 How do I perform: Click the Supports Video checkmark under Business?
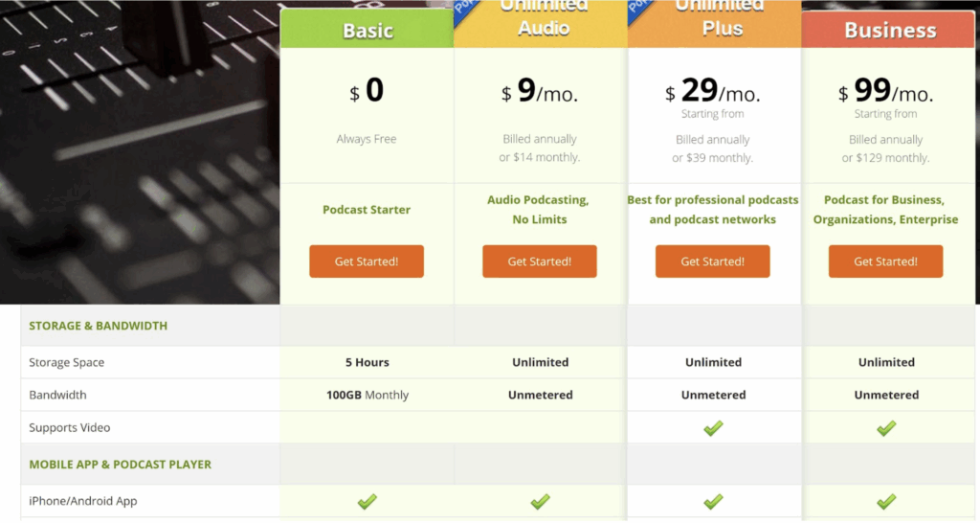click(x=886, y=428)
